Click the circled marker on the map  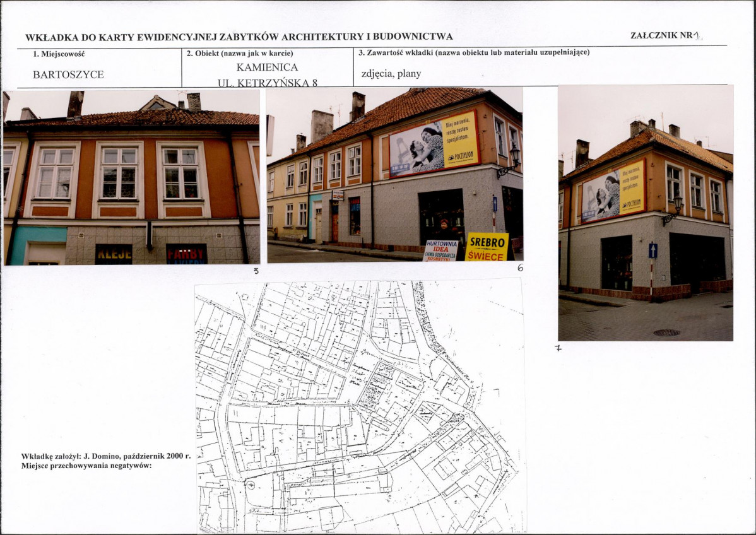pos(251,485)
